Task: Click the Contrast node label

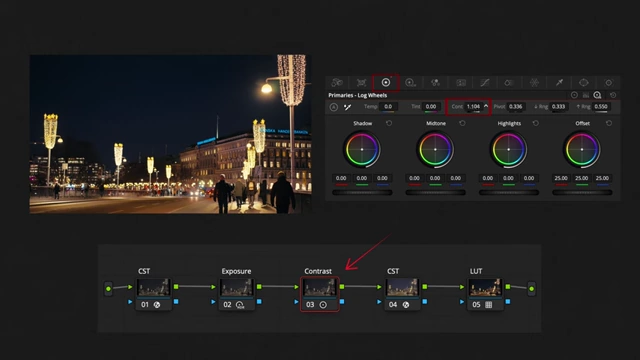Action: coord(318,271)
